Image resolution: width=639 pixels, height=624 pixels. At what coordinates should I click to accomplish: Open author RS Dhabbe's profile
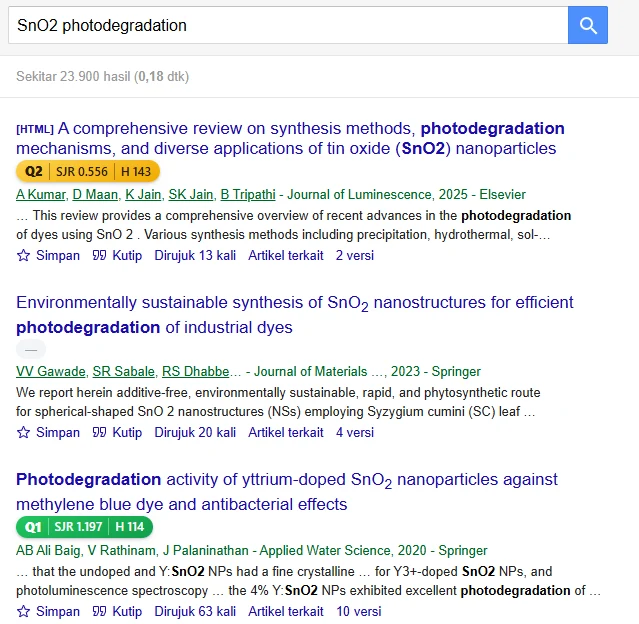click(x=196, y=371)
